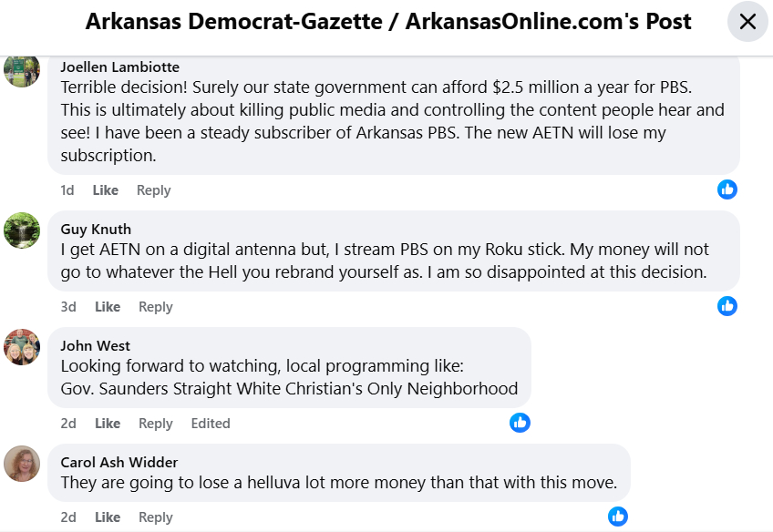Open Guy Knuth's profile picture
Image resolution: width=773 pixels, height=532 pixels.
click(22, 230)
